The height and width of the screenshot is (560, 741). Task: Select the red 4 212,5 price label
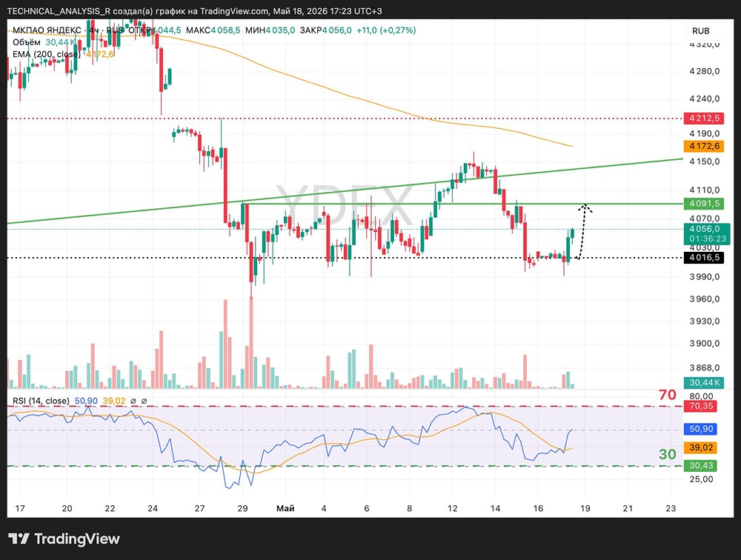(x=704, y=118)
